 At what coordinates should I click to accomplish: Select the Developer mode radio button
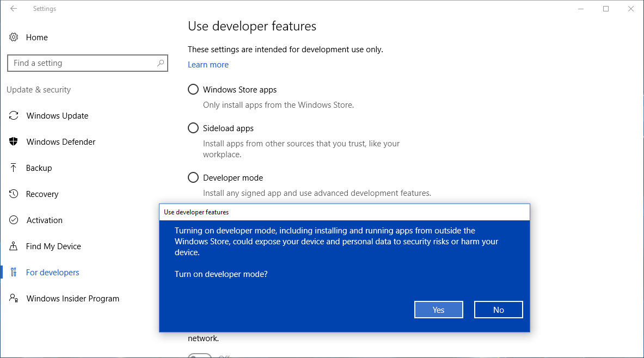point(193,177)
